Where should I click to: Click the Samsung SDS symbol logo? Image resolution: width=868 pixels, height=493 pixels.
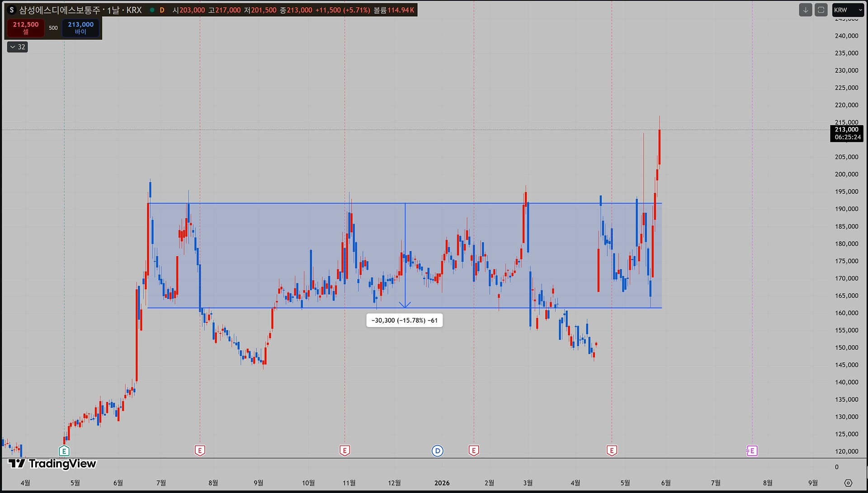click(x=12, y=10)
